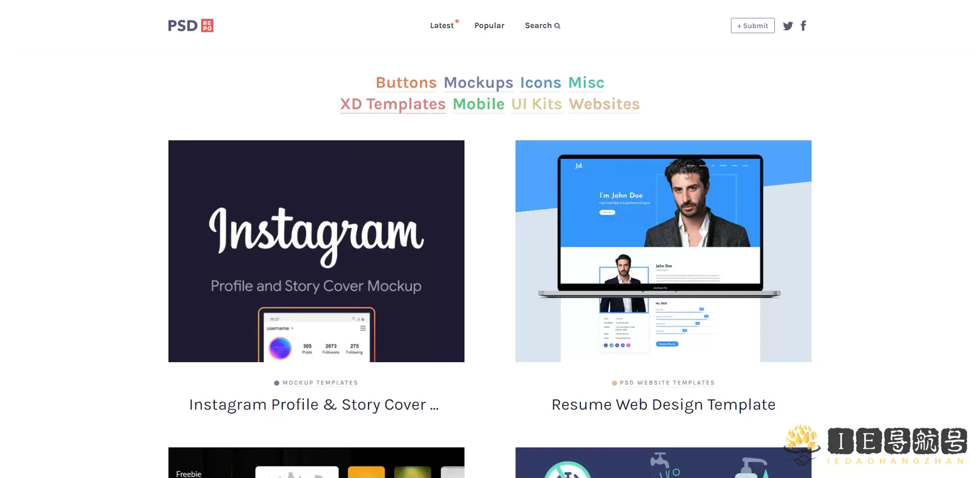Click the search magnifier icon

557,26
